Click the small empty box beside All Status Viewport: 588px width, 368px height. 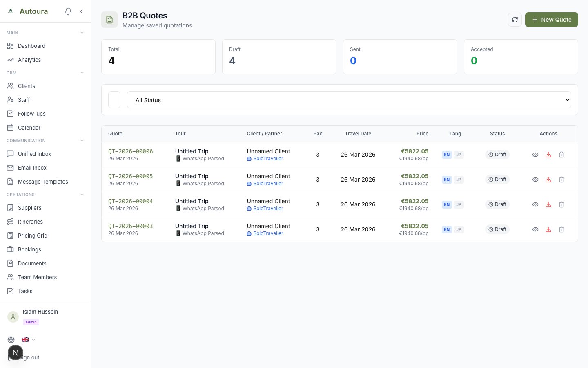tap(114, 100)
